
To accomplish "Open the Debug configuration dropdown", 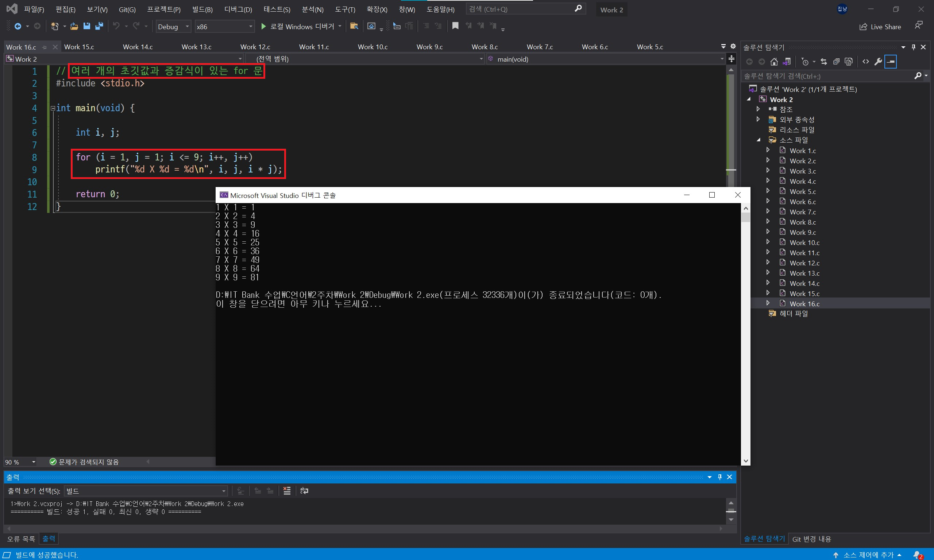I will [x=173, y=26].
